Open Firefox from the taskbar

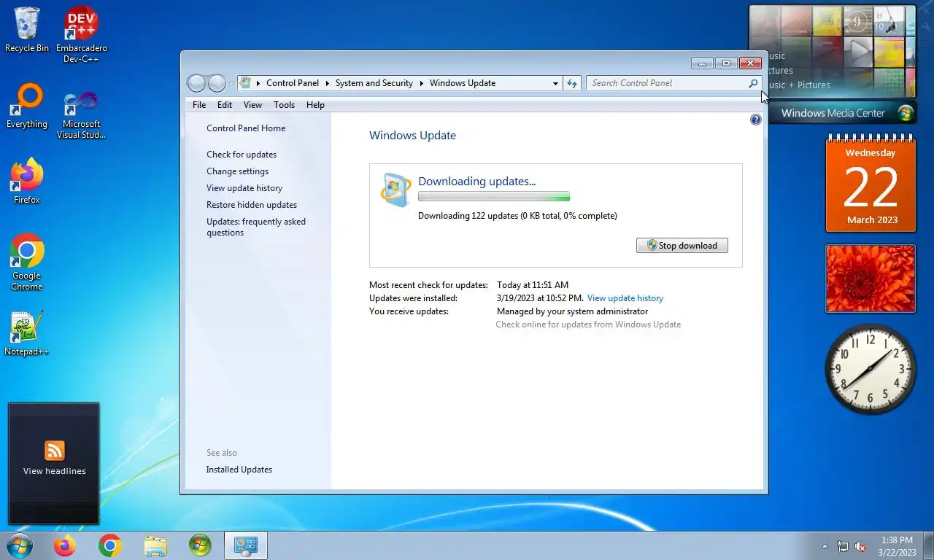(x=65, y=545)
